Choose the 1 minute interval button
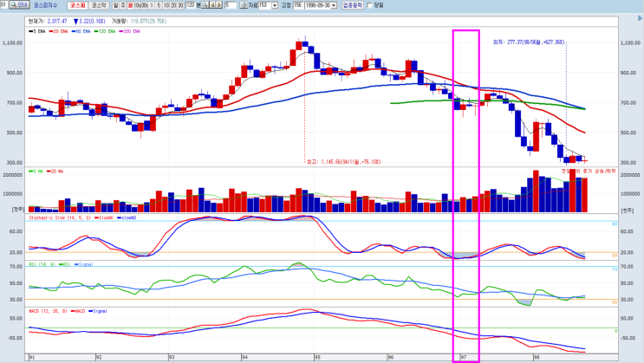This screenshot has height=363, width=644. pyautogui.click(x=152, y=5)
